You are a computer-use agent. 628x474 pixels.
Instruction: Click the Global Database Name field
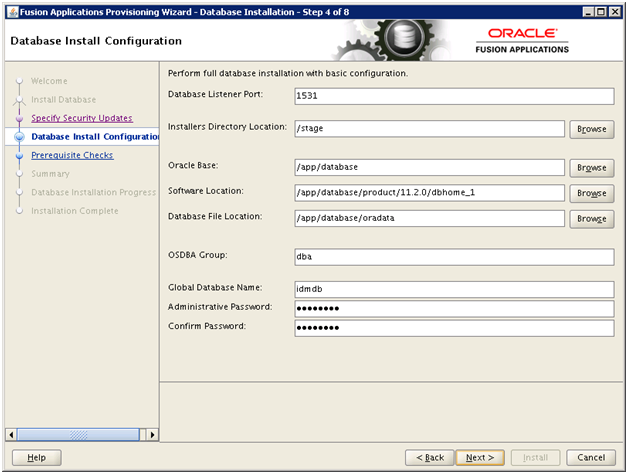click(454, 289)
